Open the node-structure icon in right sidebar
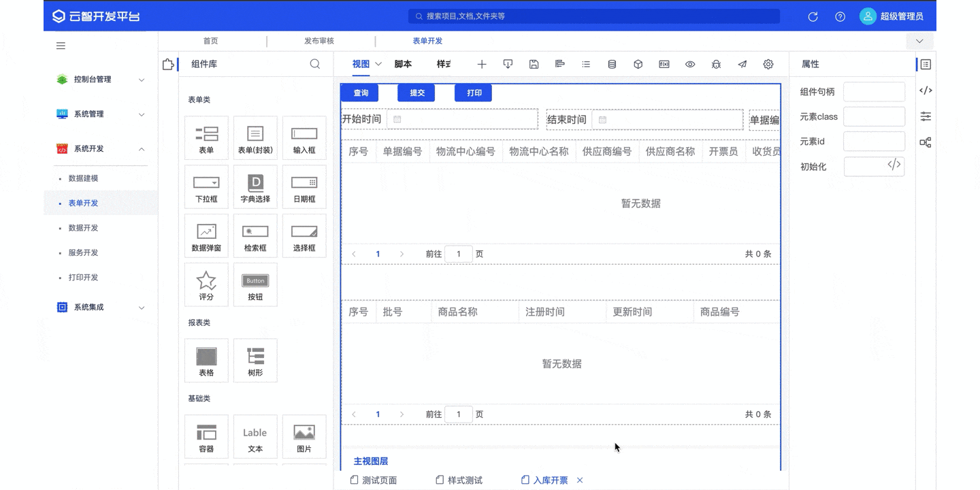 [x=926, y=142]
